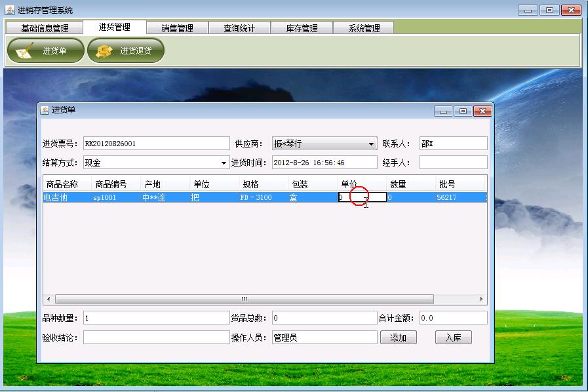Screen dimensions: 588x392
Task: Click the 添加 button
Action: [399, 338]
